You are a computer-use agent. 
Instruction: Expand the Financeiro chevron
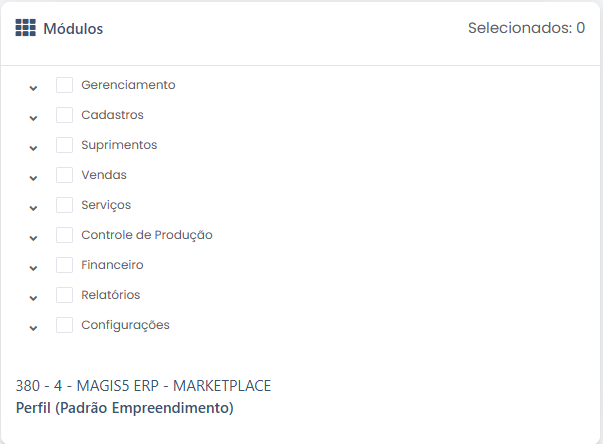coord(33,268)
